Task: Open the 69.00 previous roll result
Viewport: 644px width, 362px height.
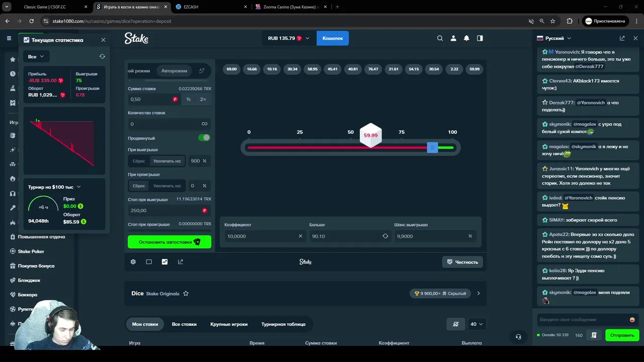Action: 231,69
